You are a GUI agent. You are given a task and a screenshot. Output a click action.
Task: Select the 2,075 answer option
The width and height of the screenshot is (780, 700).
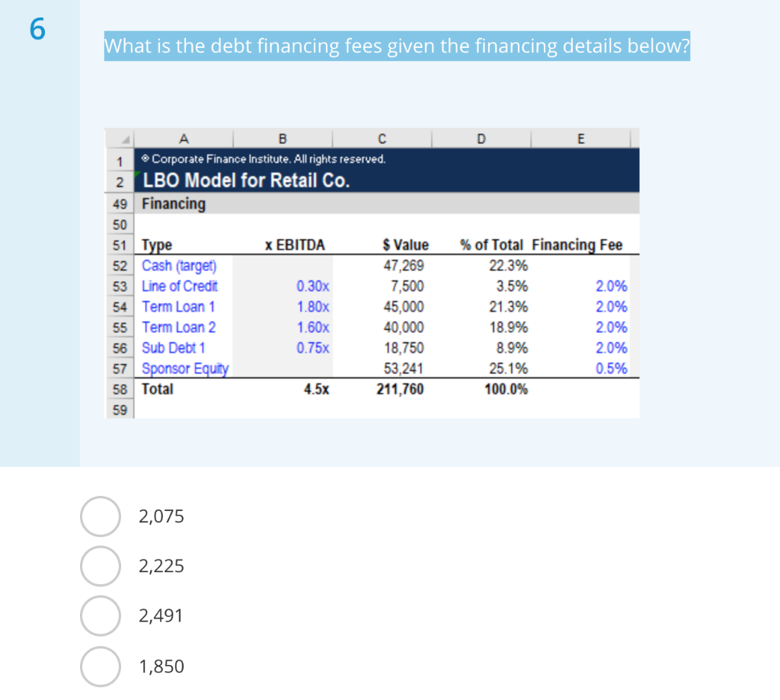(100, 516)
